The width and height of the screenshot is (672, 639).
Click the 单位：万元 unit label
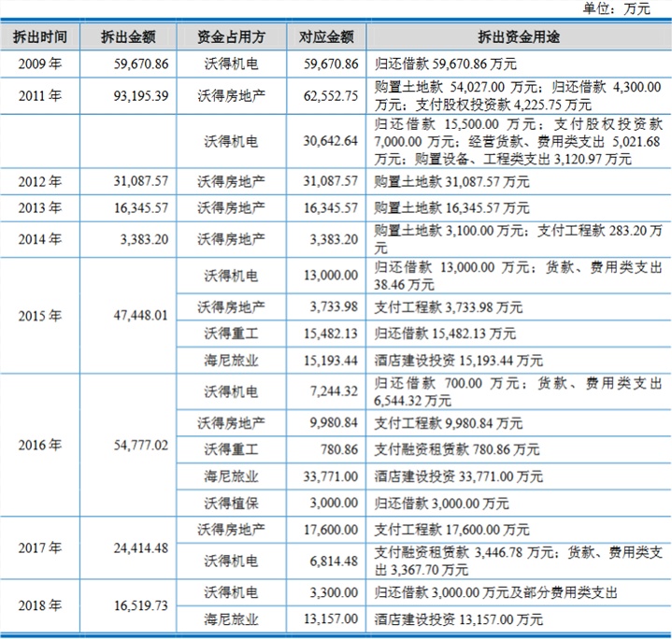[x=616, y=8]
